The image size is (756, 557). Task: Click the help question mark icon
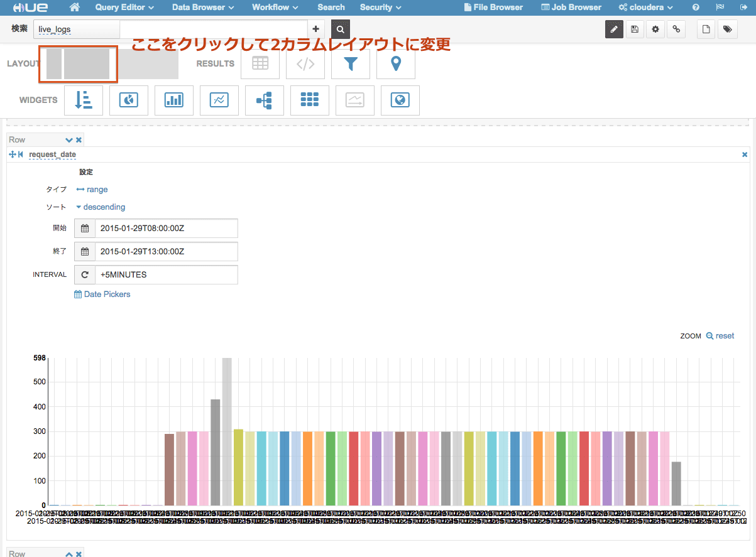click(x=696, y=8)
